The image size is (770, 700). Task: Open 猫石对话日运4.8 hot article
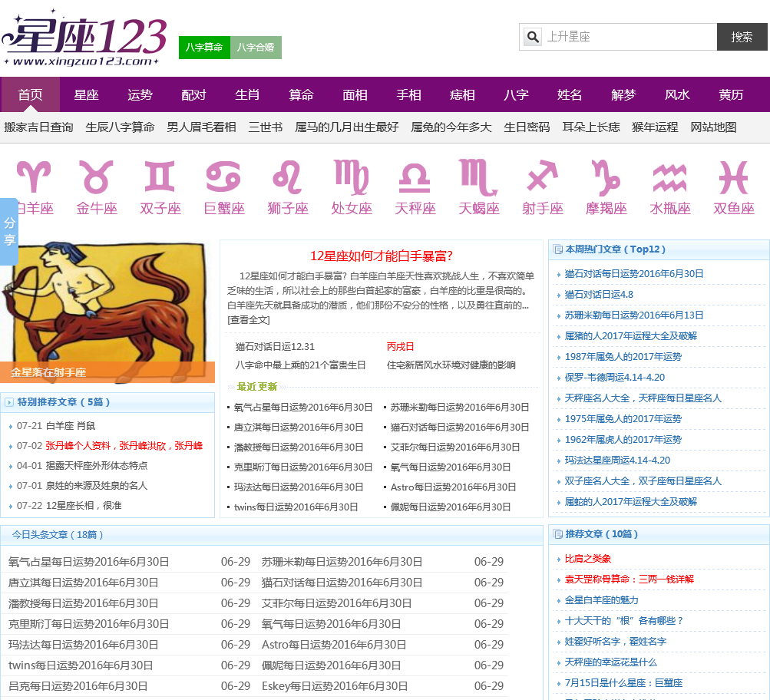(x=599, y=295)
